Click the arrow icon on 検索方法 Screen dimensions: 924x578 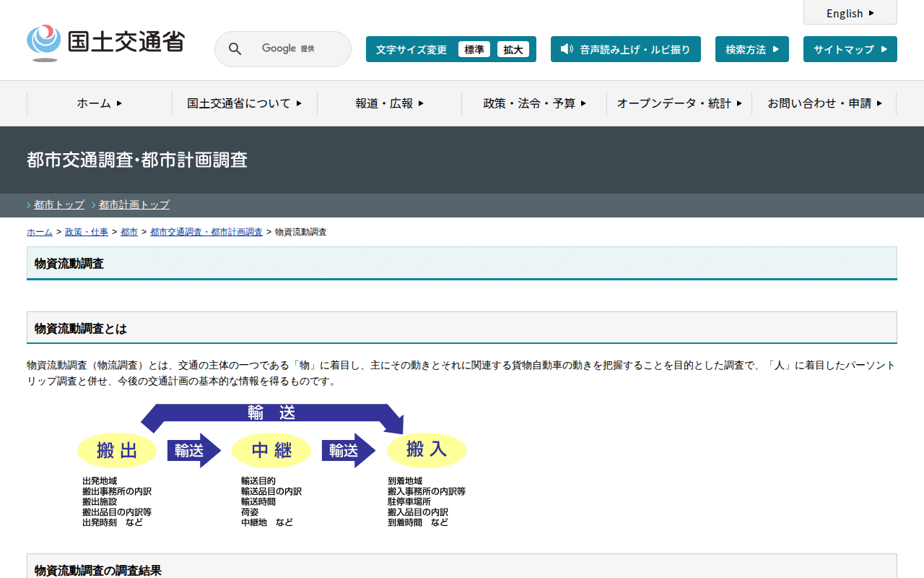tap(775, 49)
